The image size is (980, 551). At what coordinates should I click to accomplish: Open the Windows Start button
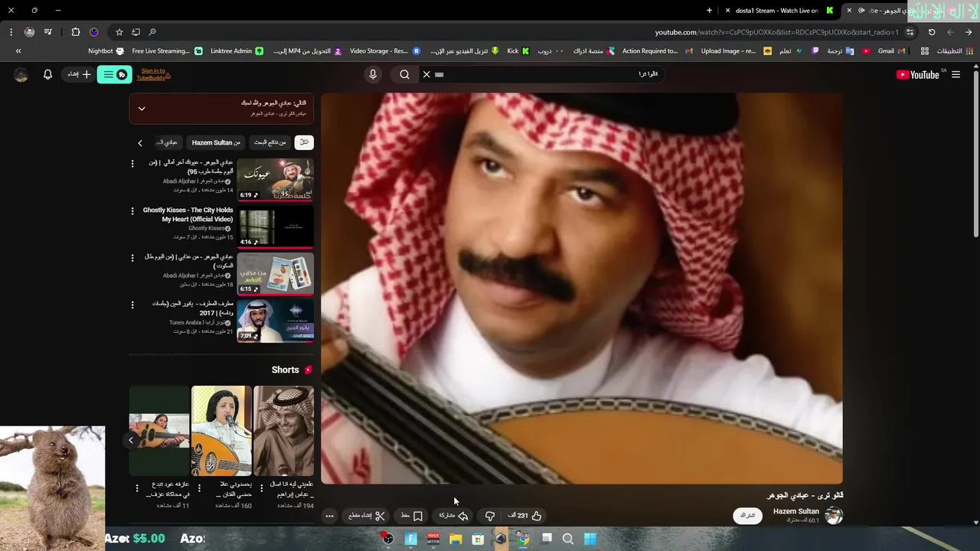(x=590, y=539)
